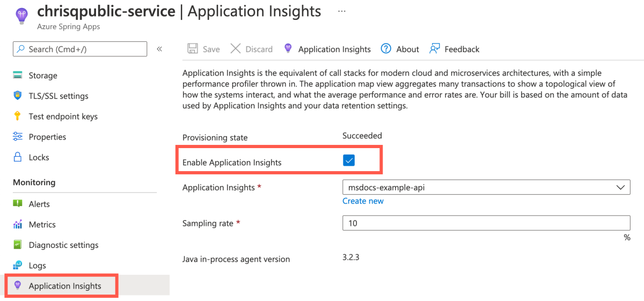This screenshot has width=644, height=301.
Task: Expand the msdocs-example-api dropdown
Action: pos(486,187)
